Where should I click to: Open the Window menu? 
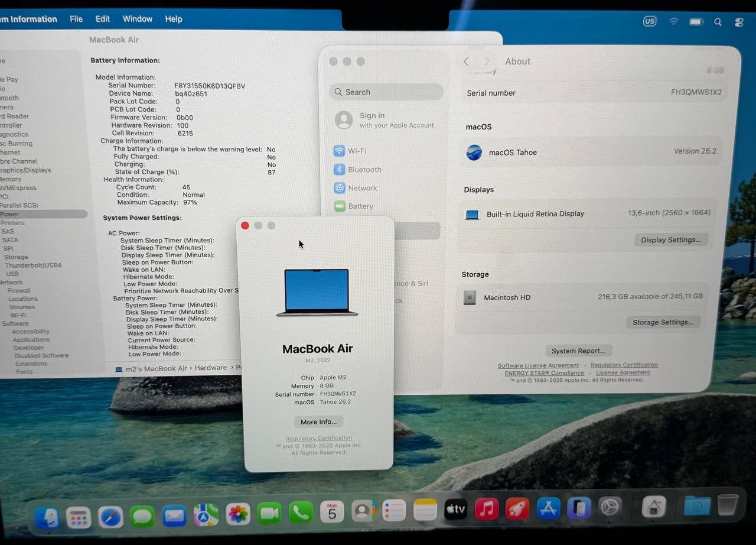click(x=138, y=19)
